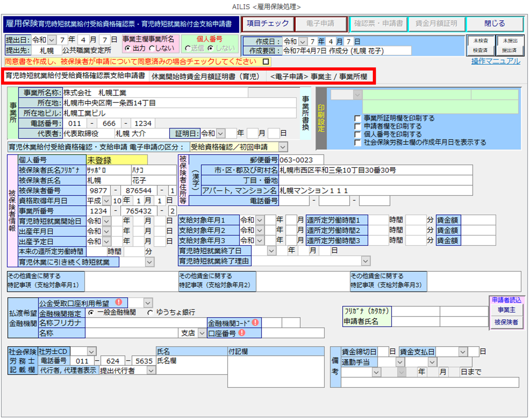
Task: Click the 事業所名称 input field
Action: point(155,93)
